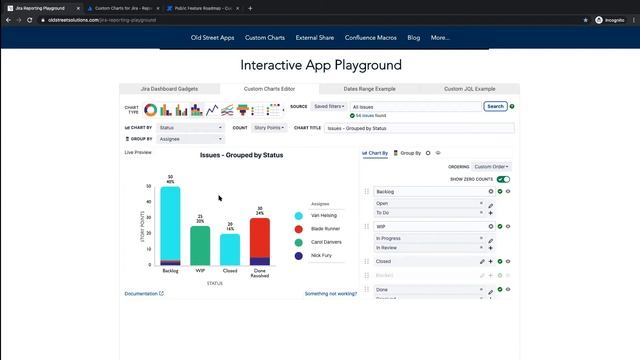Image resolution: width=640 pixels, height=360 pixels.
Task: Edit the Backlog group with pencil icon
Action: 491,206
